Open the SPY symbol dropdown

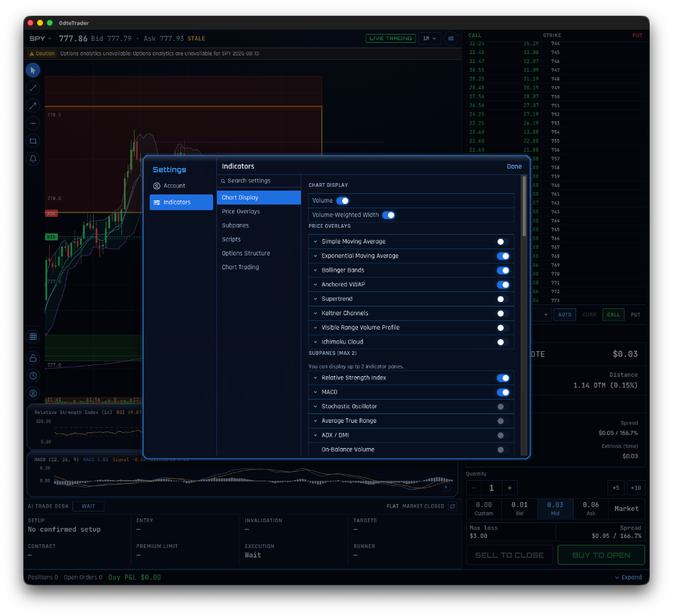pyautogui.click(x=40, y=38)
